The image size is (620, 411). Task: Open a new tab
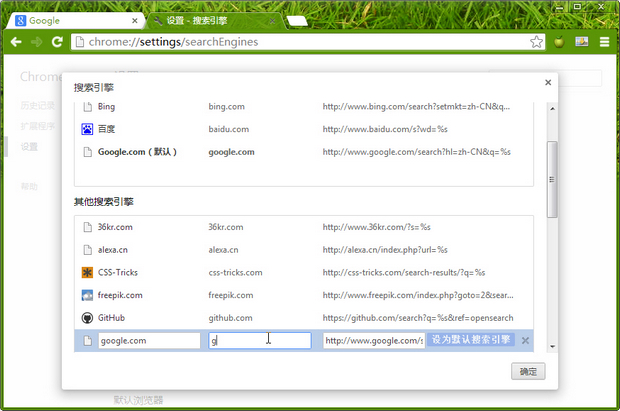click(x=297, y=21)
